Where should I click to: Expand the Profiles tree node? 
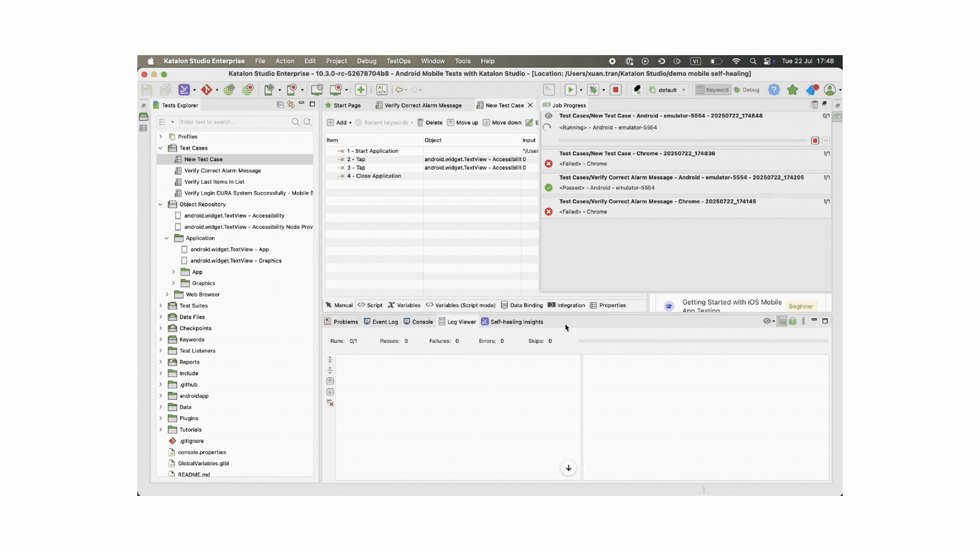pyautogui.click(x=161, y=137)
